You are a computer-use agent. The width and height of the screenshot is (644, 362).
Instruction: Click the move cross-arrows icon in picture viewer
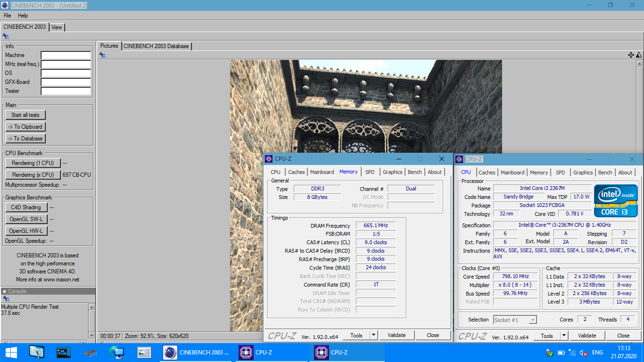pos(631,55)
